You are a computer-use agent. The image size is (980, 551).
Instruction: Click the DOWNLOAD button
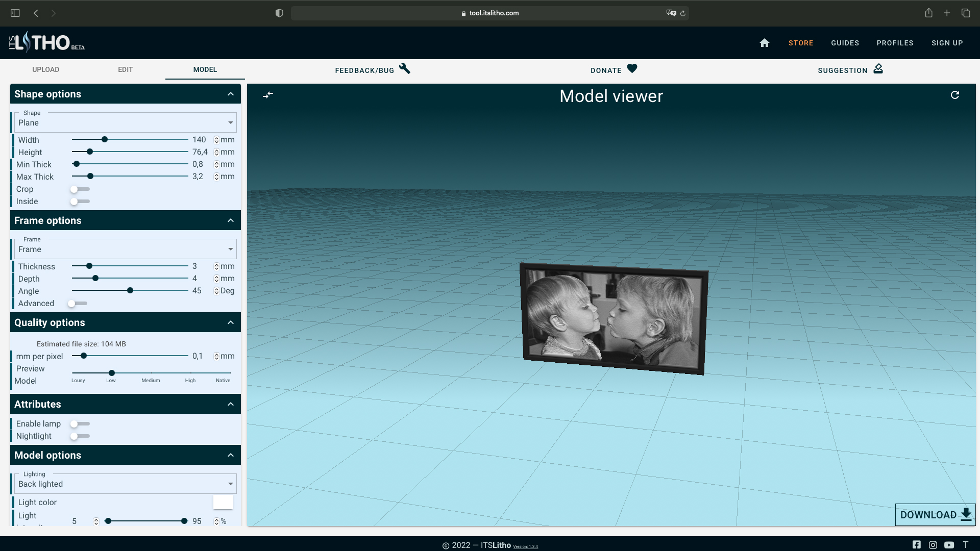[x=935, y=515]
